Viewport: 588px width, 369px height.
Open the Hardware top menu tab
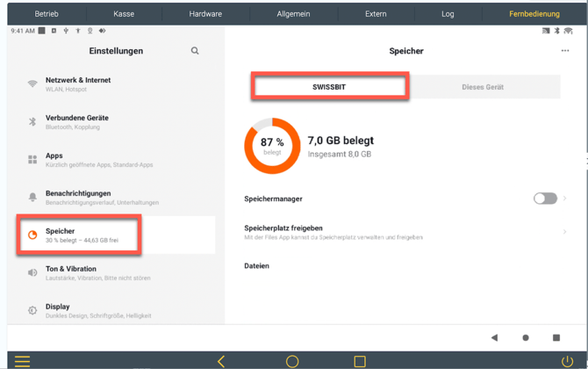[205, 14]
